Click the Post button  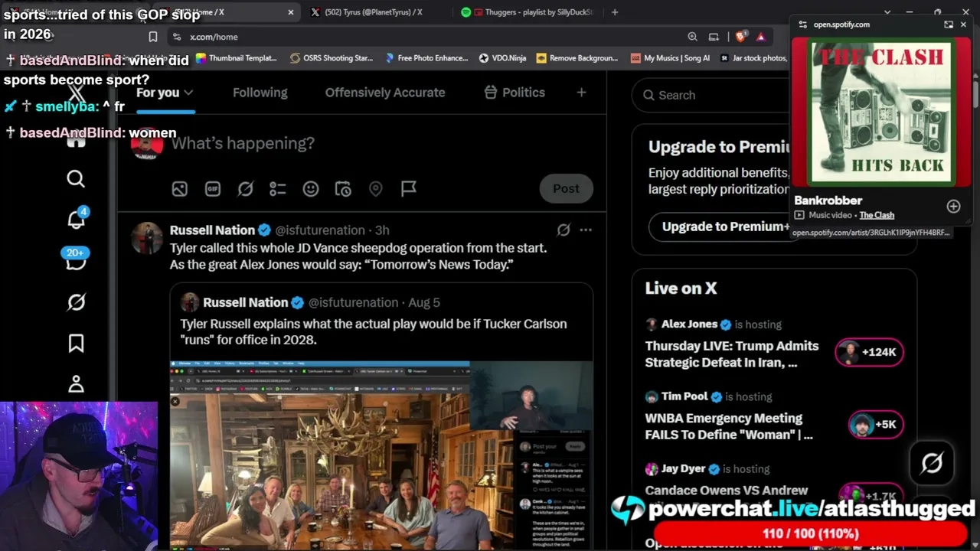click(x=566, y=189)
